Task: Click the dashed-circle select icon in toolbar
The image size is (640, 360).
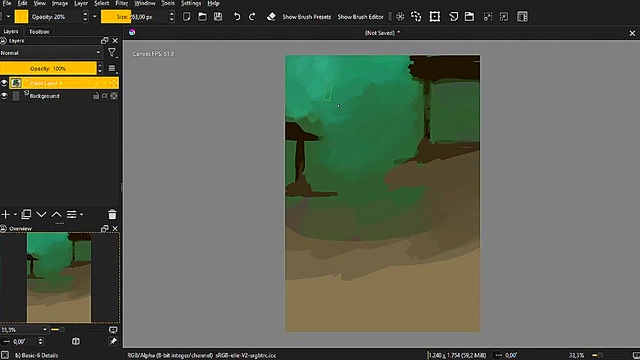Action: click(x=400, y=16)
